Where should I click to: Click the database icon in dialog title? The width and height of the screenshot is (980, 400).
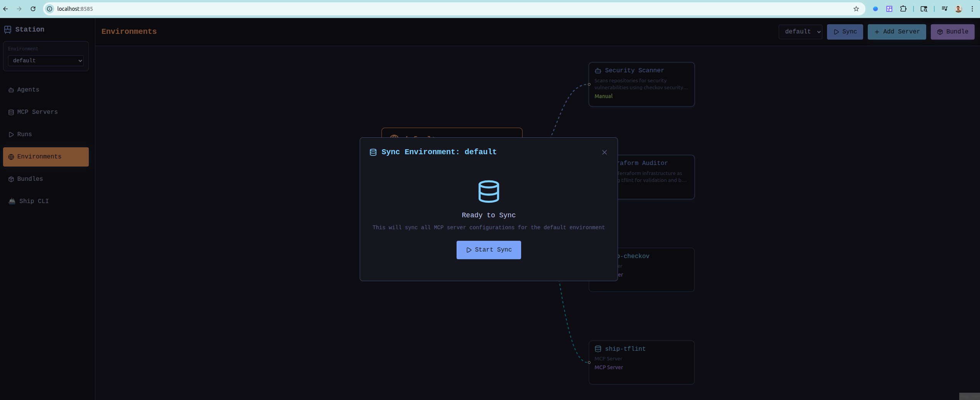[x=373, y=152]
